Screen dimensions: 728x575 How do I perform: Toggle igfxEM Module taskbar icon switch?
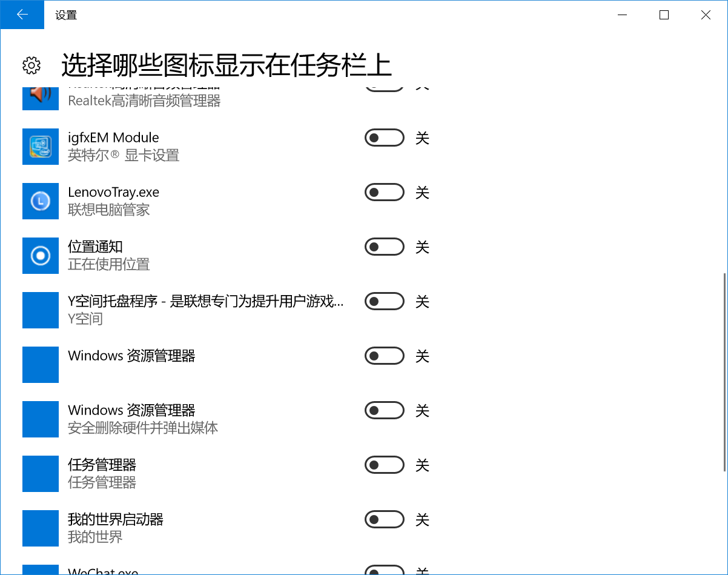coord(385,138)
